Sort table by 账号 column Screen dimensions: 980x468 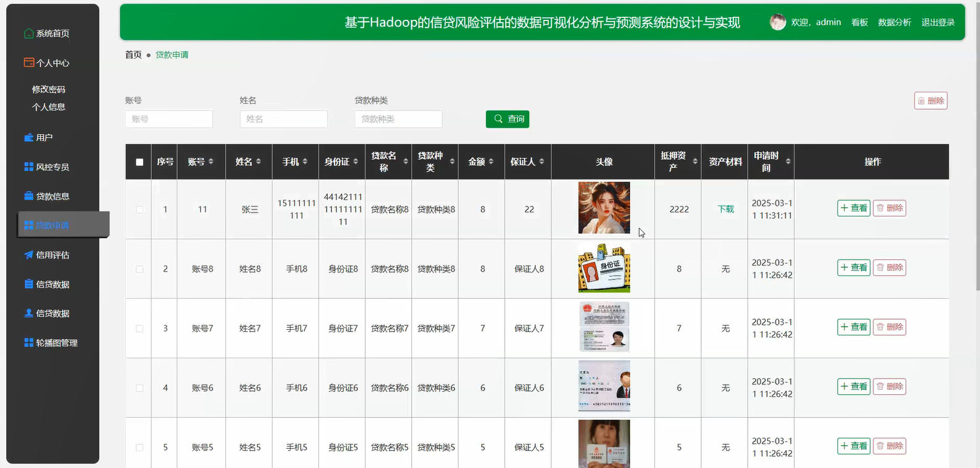coord(211,161)
